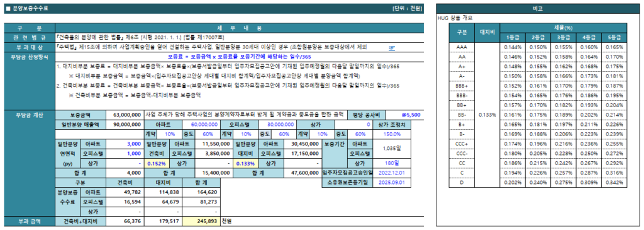Select the 부과 금액 header cell
Screen dimensions: 644x230
pos(30,221)
